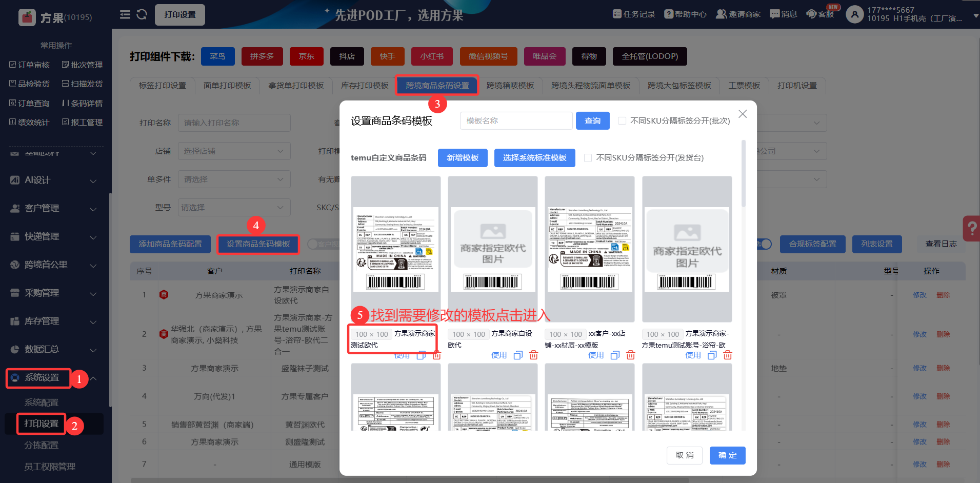This screenshot has width=980, height=483.
Task: Click the user avatar icon
Action: [854, 14]
